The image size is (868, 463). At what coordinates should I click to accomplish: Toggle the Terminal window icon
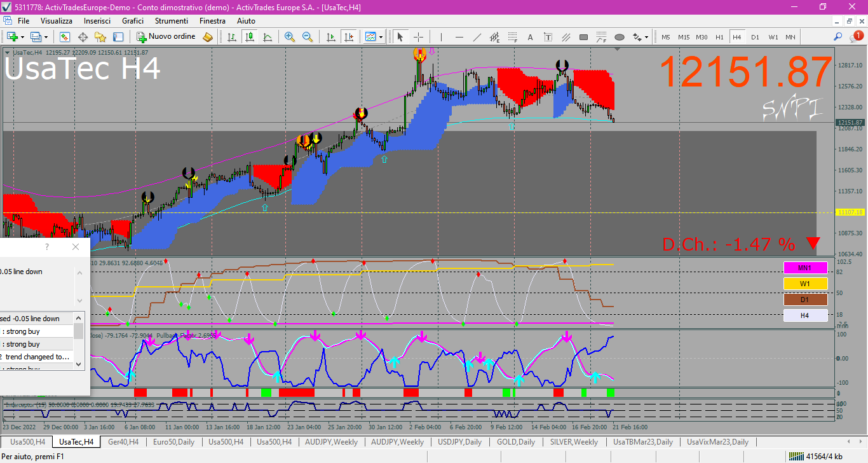pyautogui.click(x=118, y=37)
